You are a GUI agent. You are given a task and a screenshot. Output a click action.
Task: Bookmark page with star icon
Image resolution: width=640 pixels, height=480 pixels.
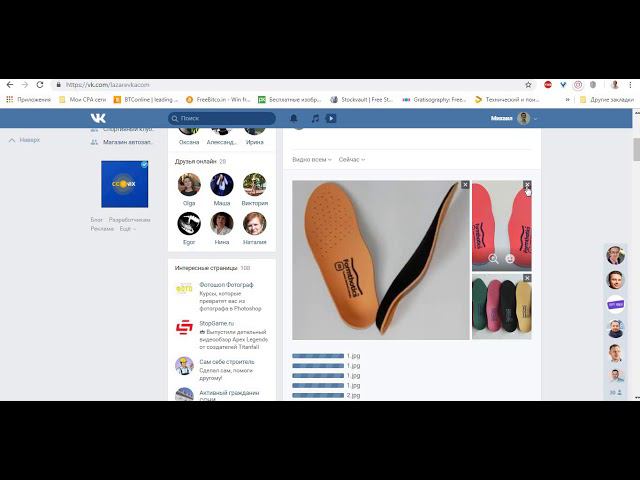[x=528, y=85]
